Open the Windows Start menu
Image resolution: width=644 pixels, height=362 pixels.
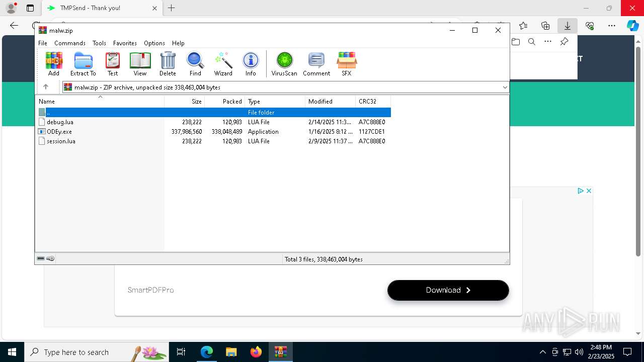[12, 352]
